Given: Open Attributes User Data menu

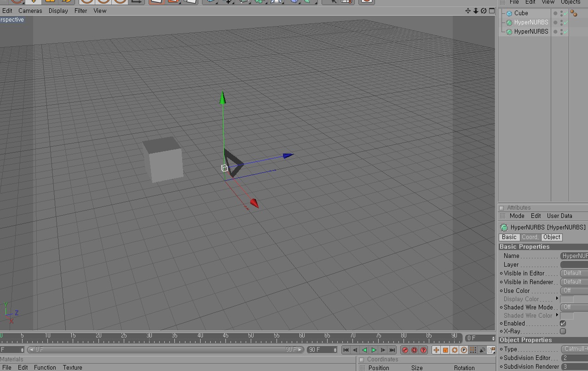Looking at the screenshot, I should click(x=559, y=216).
